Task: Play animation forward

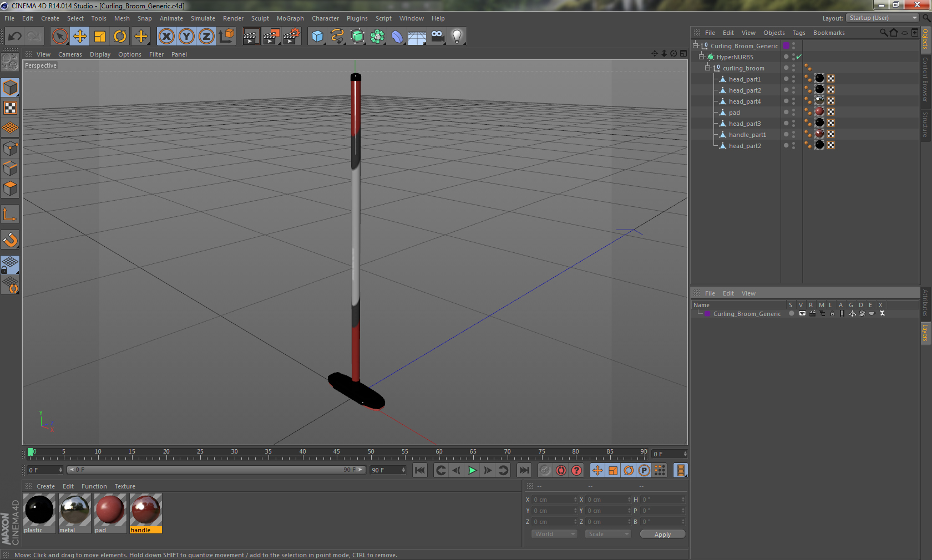Action: click(x=472, y=470)
